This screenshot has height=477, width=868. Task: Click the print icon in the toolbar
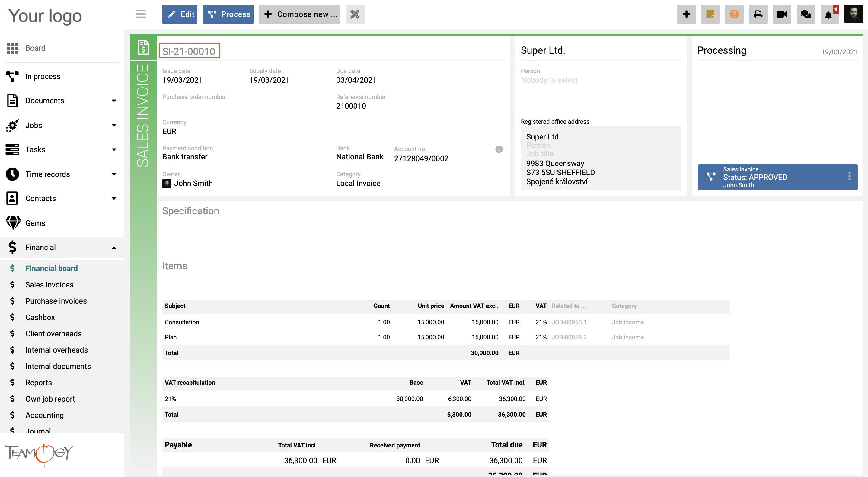pyautogui.click(x=758, y=14)
